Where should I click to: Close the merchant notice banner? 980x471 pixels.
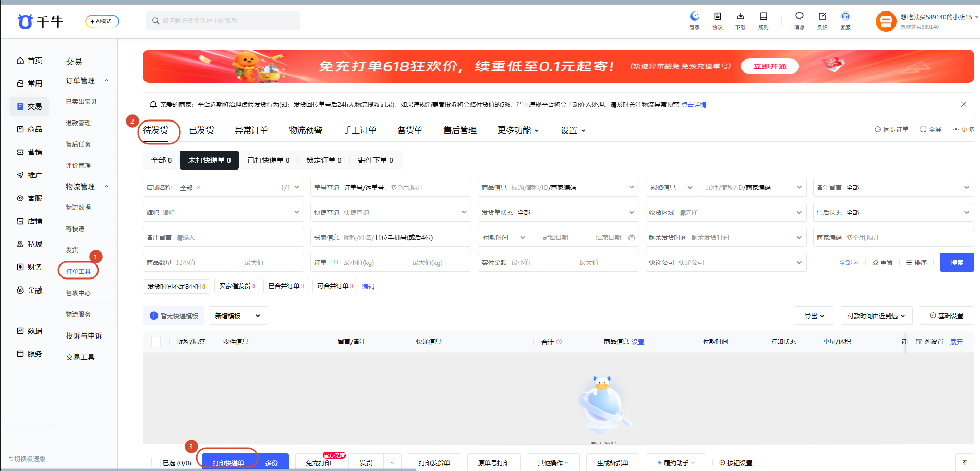point(963,104)
